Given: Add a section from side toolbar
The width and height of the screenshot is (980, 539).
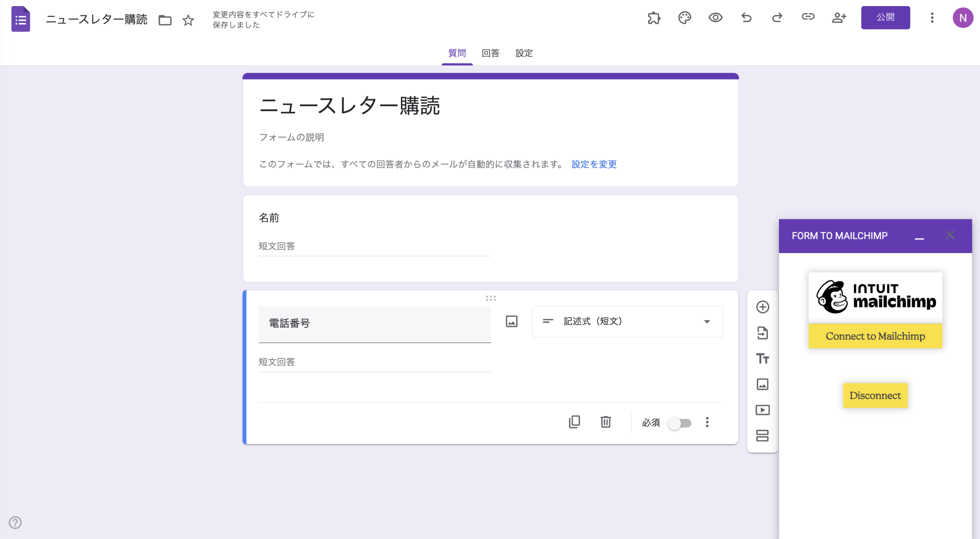Looking at the screenshot, I should coord(763,436).
